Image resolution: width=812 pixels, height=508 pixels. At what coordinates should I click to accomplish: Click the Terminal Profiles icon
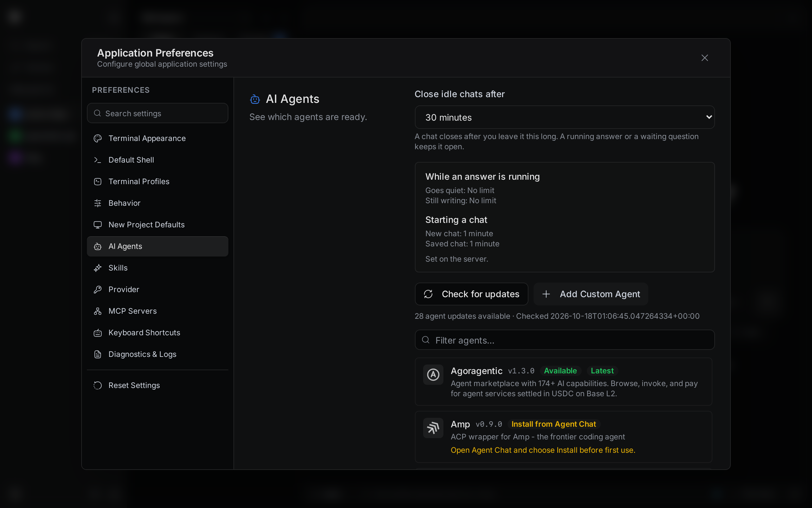pos(98,181)
